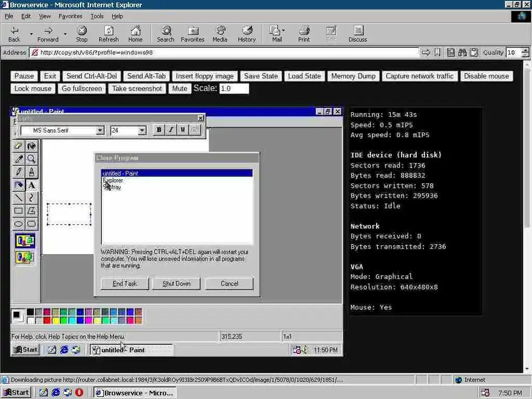Select the Rounded Rectangle tool
Image resolution: width=532 pixels, height=399 pixels.
[32, 223]
